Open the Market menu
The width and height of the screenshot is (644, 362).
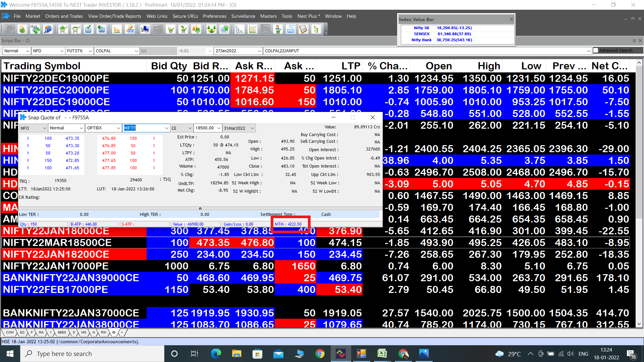[33, 16]
